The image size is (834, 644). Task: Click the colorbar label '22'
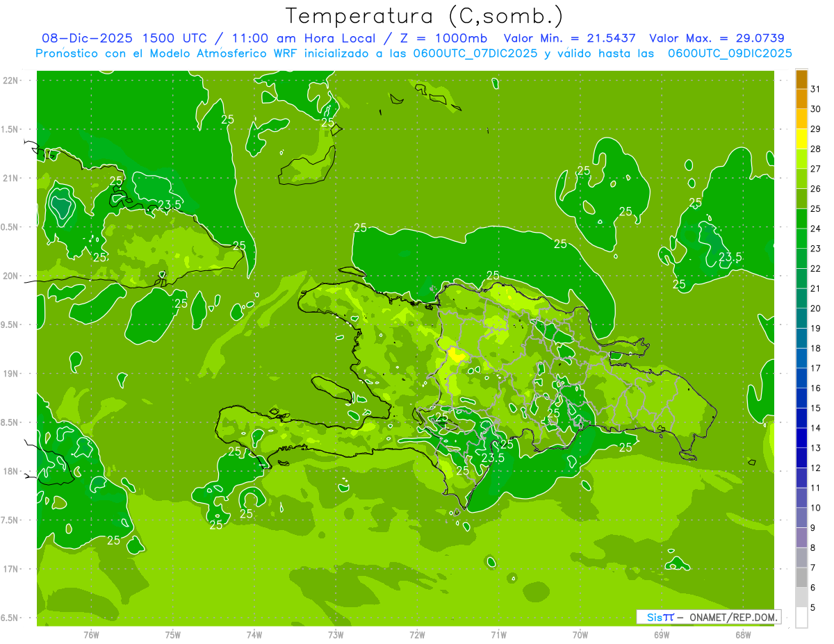coord(815,268)
